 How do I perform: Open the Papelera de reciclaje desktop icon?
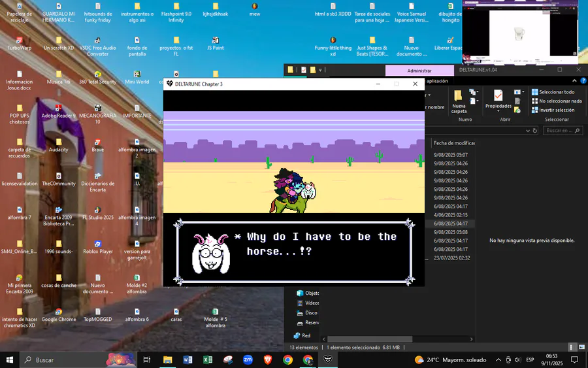coord(19,12)
